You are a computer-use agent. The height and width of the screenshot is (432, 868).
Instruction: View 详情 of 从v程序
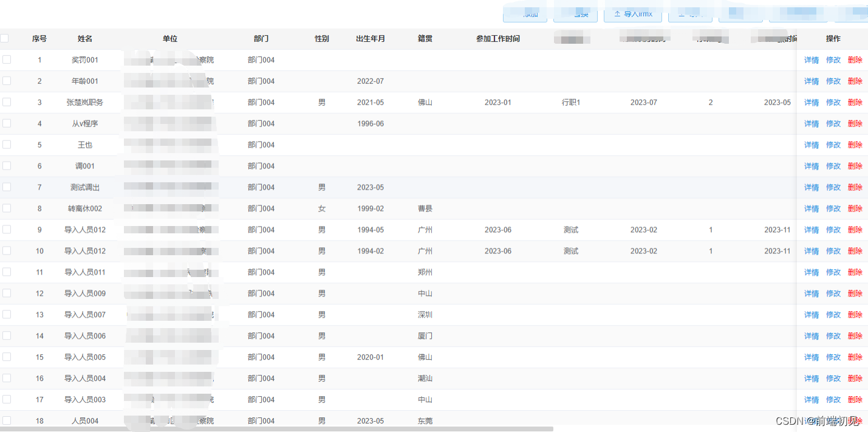[x=812, y=124]
